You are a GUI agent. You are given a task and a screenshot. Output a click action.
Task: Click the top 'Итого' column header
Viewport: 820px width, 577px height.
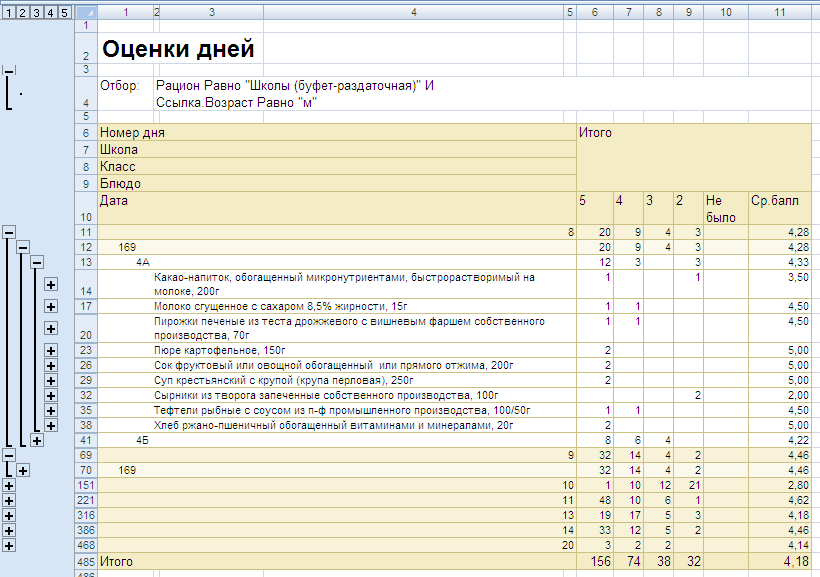pyautogui.click(x=694, y=157)
